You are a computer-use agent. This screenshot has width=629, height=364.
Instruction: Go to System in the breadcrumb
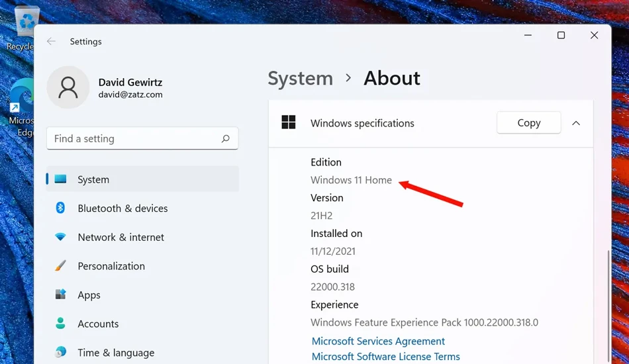pyautogui.click(x=300, y=78)
